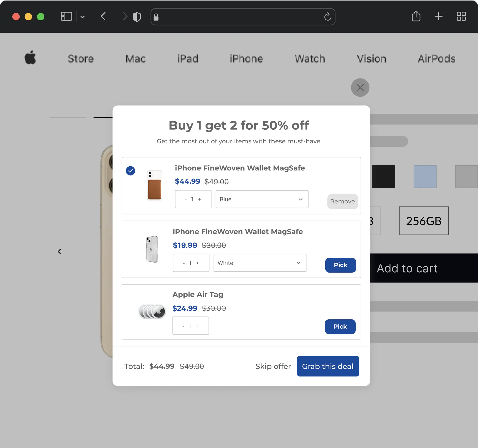Click the browser back arrow

(103, 16)
